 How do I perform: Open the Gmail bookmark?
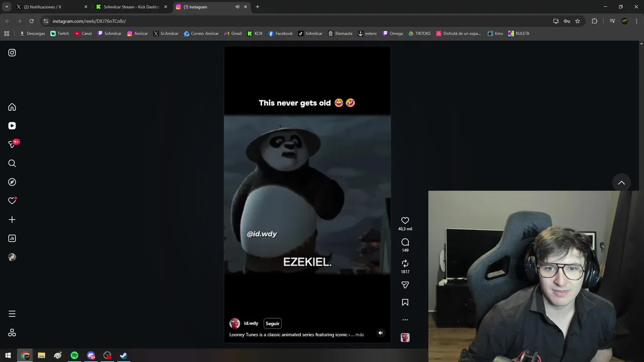coord(232,34)
